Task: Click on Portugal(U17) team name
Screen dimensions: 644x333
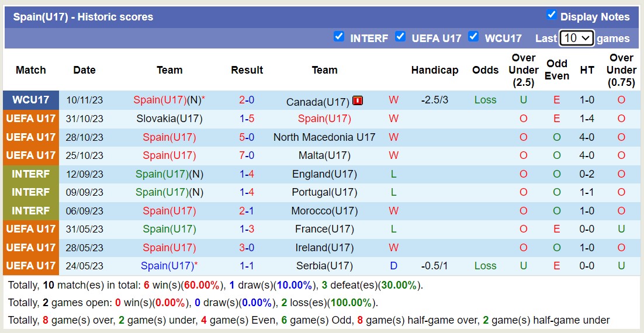Action: click(324, 192)
